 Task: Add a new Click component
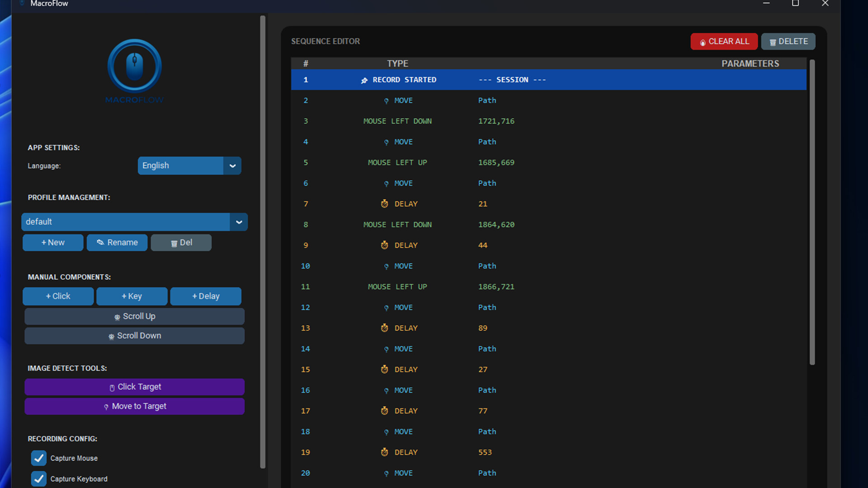[x=58, y=296]
